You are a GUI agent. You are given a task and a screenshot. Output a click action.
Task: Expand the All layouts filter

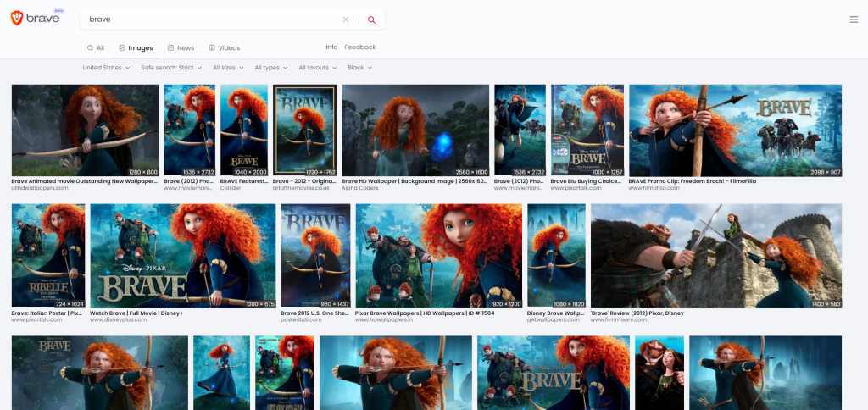pos(318,68)
